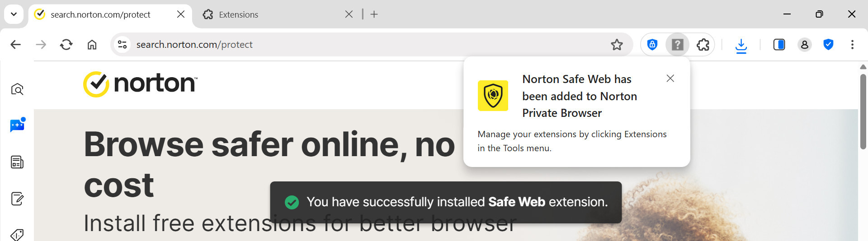This screenshot has width=868, height=241.
Task: Open sidebar search history icon
Action: point(17,89)
